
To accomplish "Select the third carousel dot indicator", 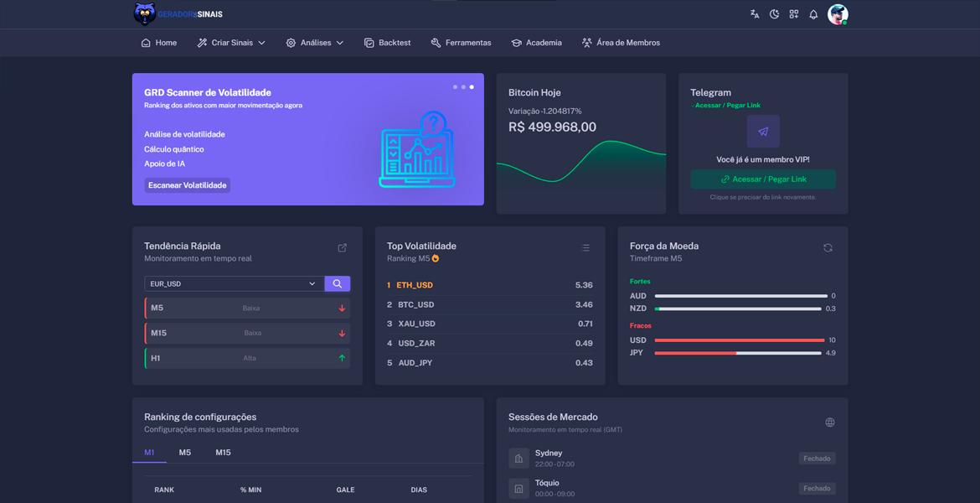I will [472, 87].
